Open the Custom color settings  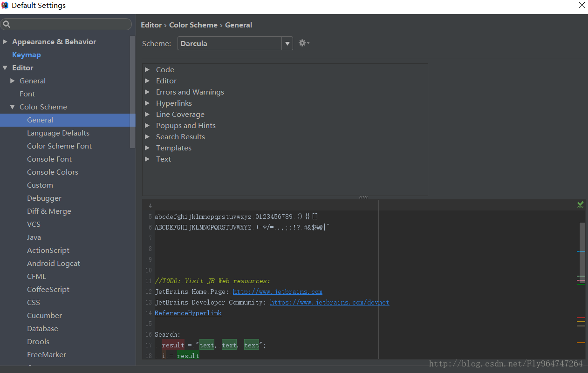coord(40,185)
